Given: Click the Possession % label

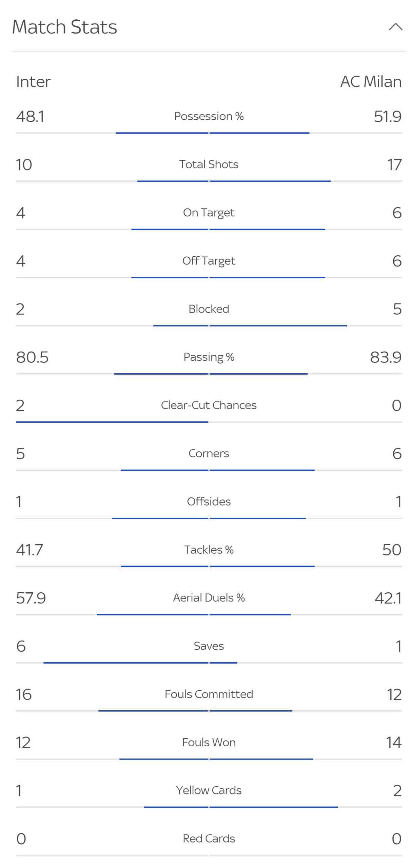Looking at the screenshot, I should pyautogui.click(x=209, y=116).
